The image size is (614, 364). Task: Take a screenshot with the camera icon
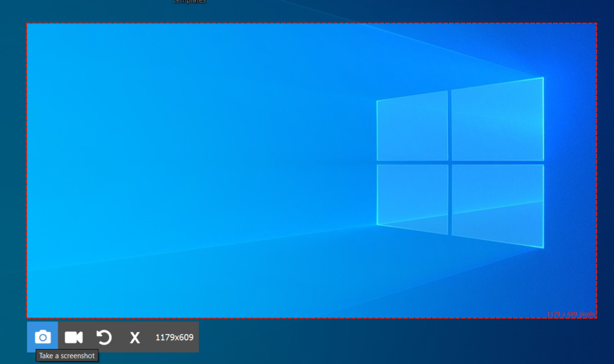(43, 337)
